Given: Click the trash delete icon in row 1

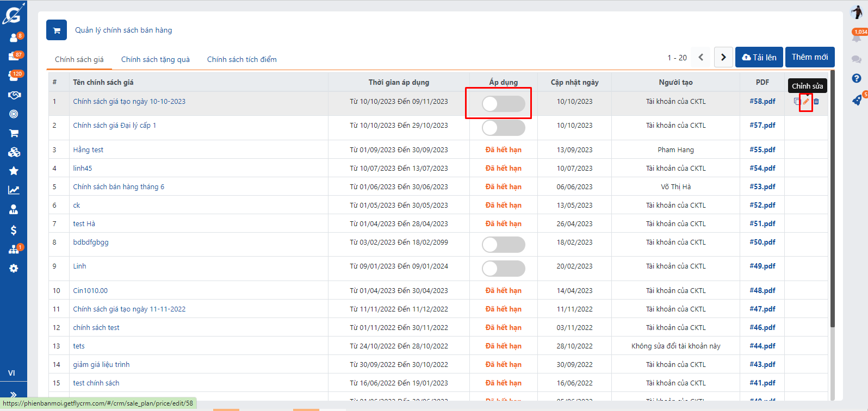Looking at the screenshot, I should tap(816, 102).
